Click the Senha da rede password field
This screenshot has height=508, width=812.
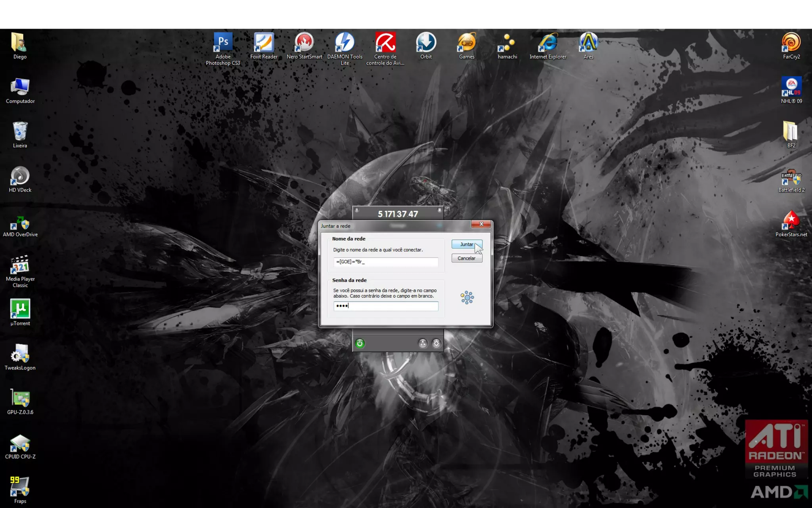385,306
